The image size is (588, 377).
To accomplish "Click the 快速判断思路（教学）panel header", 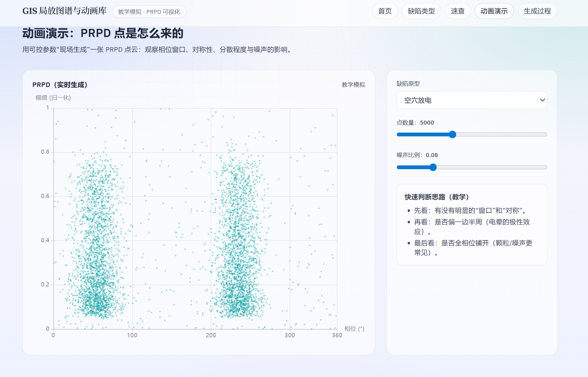I will 437,197.
